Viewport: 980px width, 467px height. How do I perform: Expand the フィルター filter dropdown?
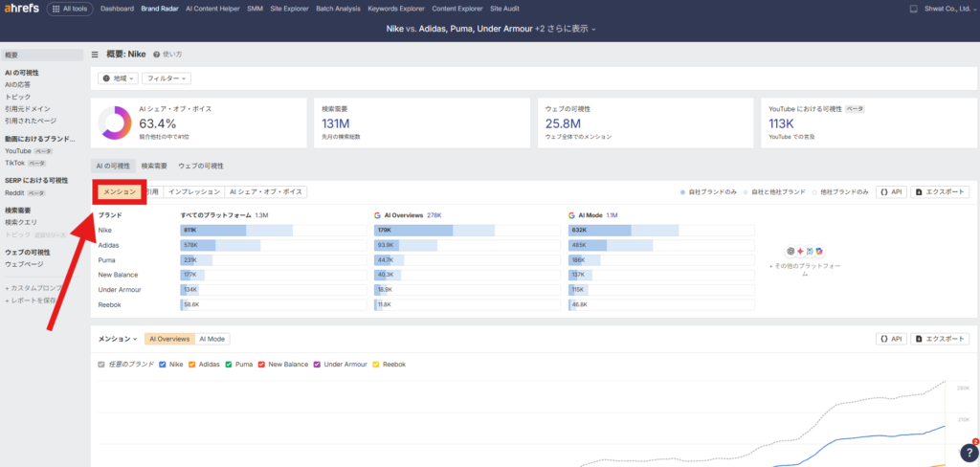click(x=167, y=78)
